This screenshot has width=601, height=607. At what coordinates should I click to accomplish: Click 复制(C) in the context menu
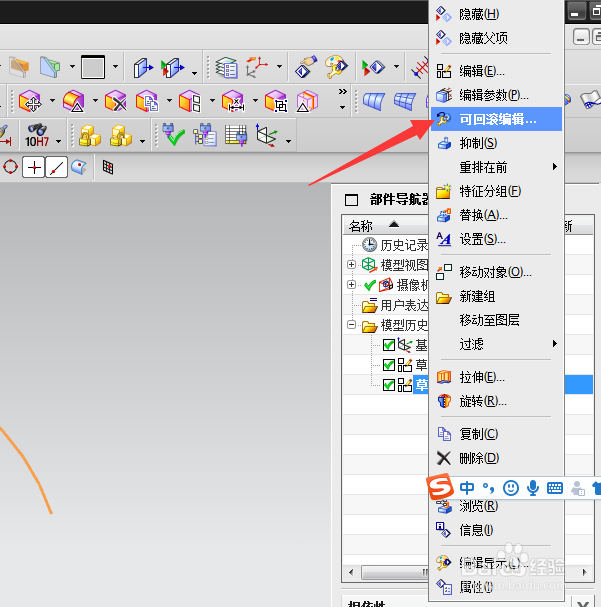point(496,434)
